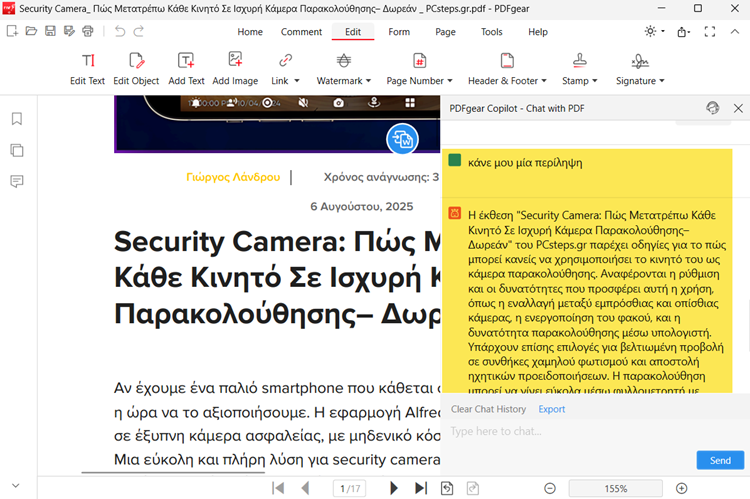750x499 pixels.
Task: Expand the Watermark dropdown arrow
Action: pos(368,81)
